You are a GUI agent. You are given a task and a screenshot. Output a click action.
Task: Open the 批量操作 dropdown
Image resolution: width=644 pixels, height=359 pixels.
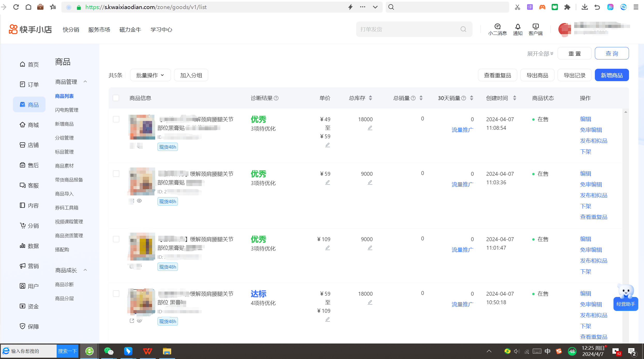pyautogui.click(x=150, y=75)
